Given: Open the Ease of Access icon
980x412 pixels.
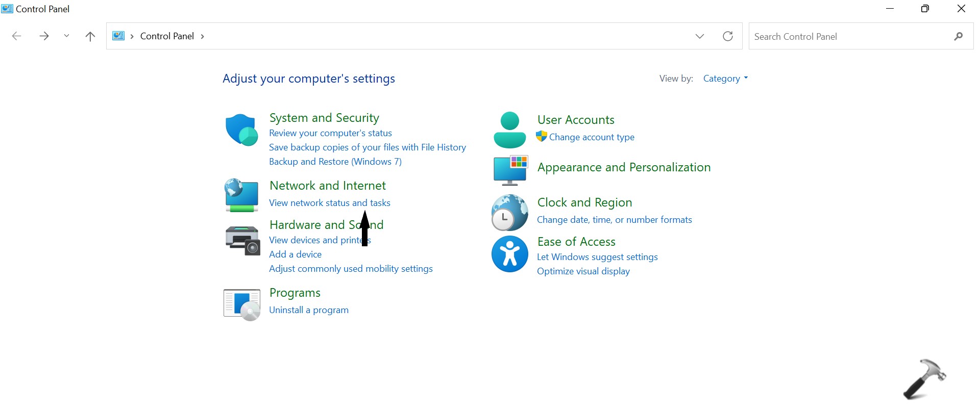Looking at the screenshot, I should click(x=509, y=254).
